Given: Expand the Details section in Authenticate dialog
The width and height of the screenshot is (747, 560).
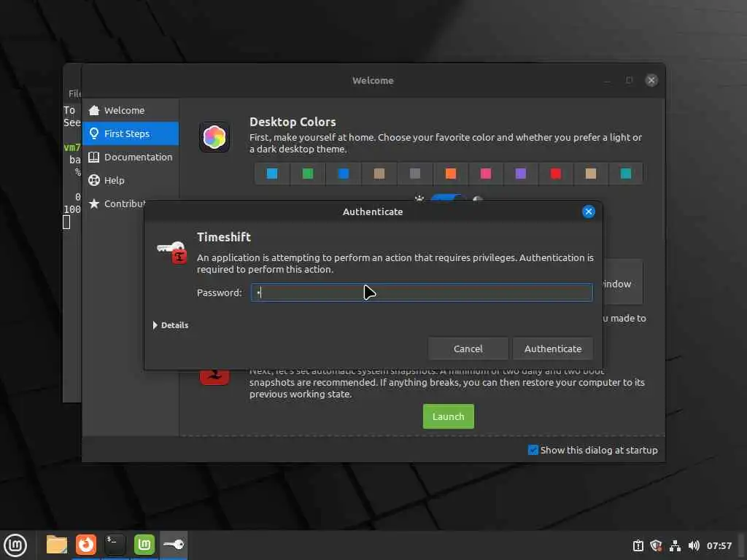Looking at the screenshot, I should pos(171,325).
